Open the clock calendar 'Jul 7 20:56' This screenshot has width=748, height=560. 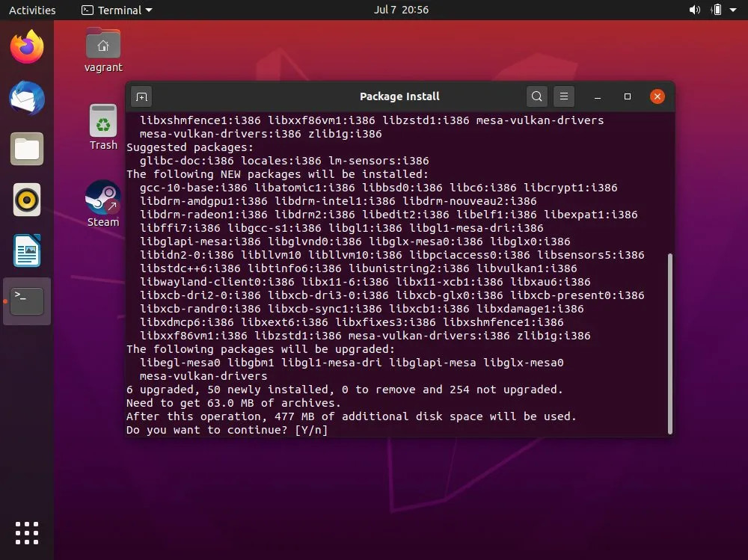pyautogui.click(x=401, y=10)
